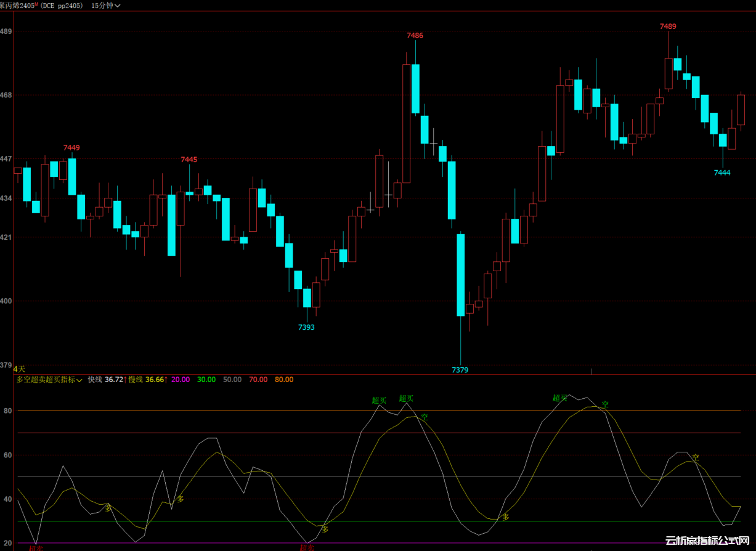The width and height of the screenshot is (756, 551).
Task: Click the 慢线 value 36.66
Action: tap(155, 380)
